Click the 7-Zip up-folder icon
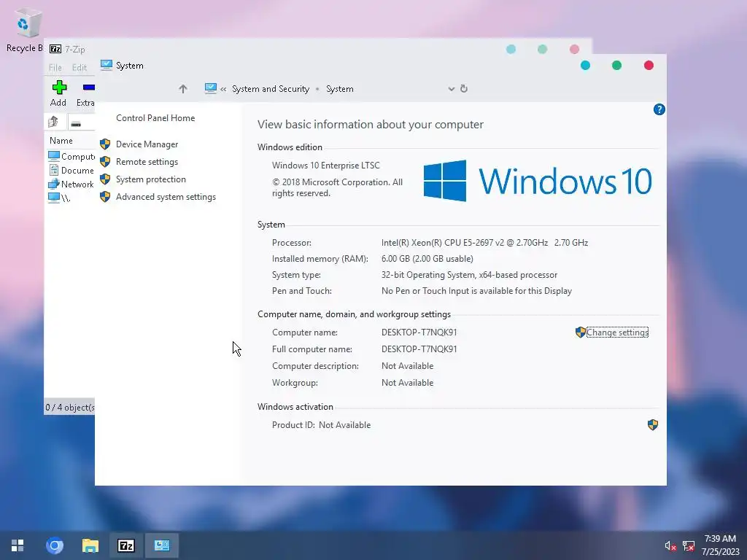 (x=53, y=122)
